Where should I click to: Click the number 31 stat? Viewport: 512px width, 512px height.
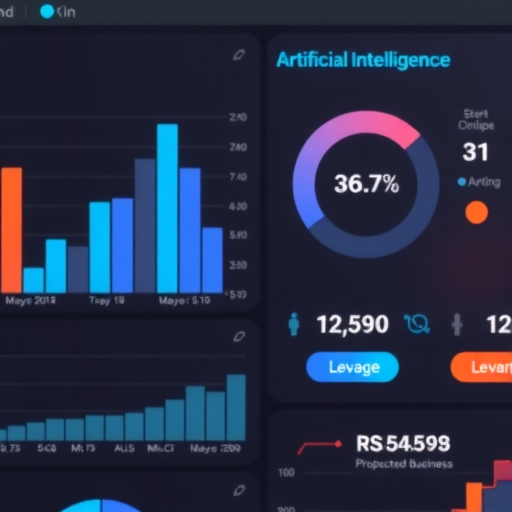point(476,152)
